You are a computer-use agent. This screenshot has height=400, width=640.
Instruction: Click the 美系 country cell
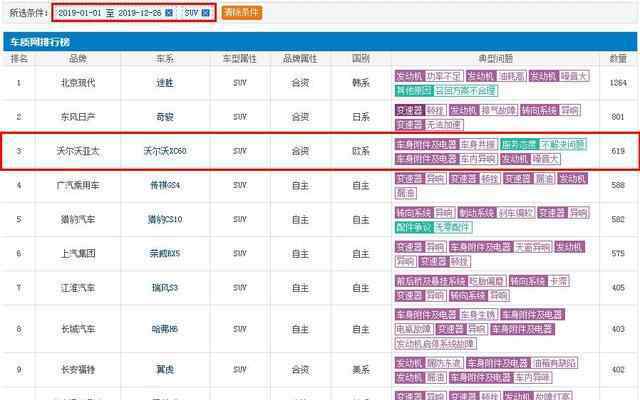[361, 370]
